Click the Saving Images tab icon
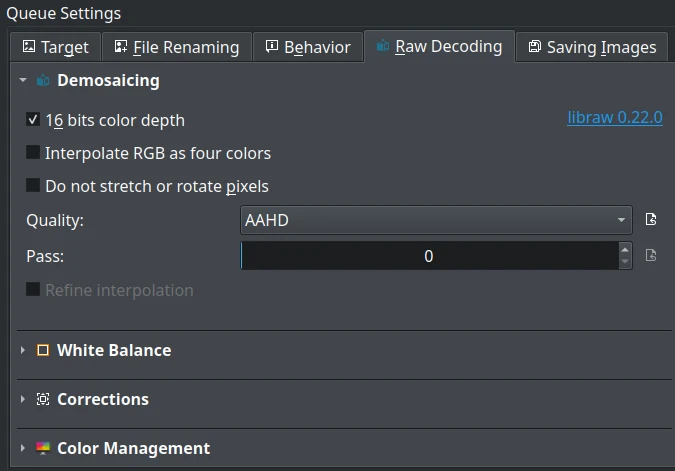675x471 pixels. pyautogui.click(x=535, y=46)
